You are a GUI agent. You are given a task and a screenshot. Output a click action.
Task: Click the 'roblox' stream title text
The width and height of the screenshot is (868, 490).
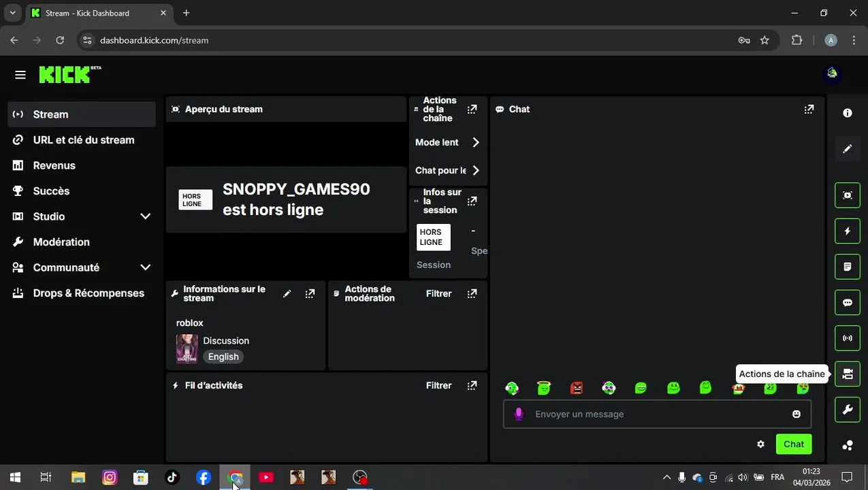[190, 323]
